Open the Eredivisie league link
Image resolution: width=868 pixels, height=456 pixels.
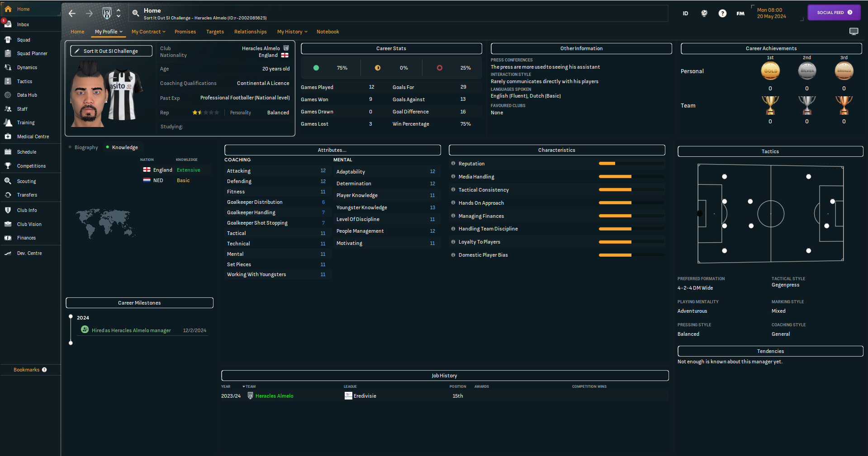(x=365, y=396)
